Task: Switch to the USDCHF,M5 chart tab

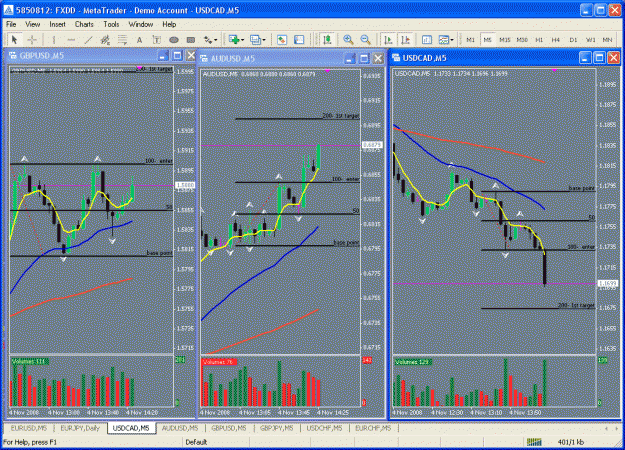Action: (x=324, y=428)
